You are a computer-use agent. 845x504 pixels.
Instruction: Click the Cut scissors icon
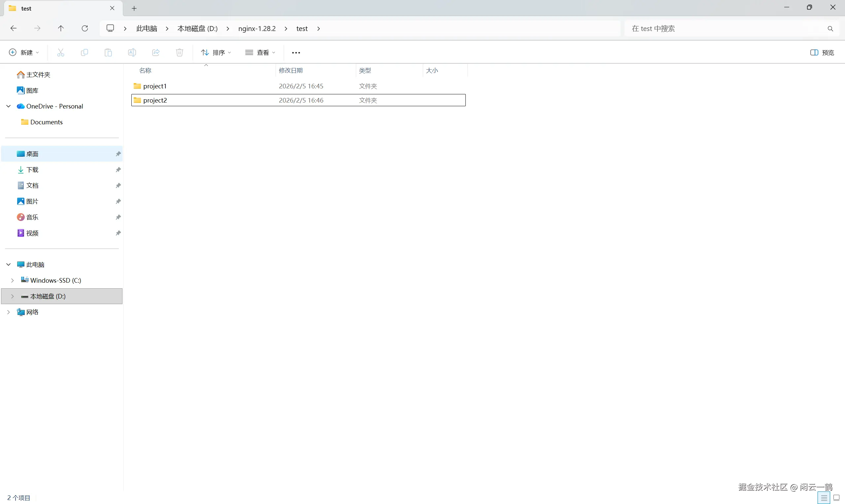click(60, 52)
